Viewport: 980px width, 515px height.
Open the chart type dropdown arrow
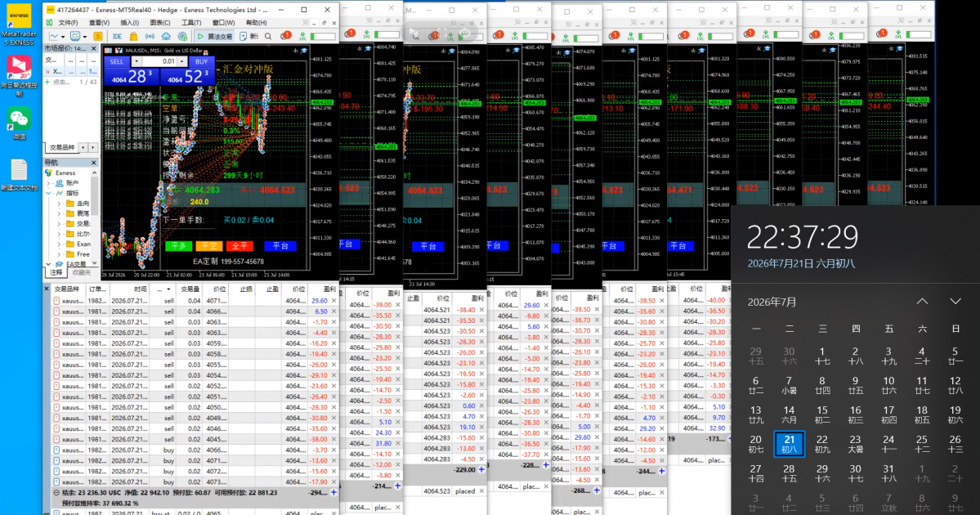[63, 36]
